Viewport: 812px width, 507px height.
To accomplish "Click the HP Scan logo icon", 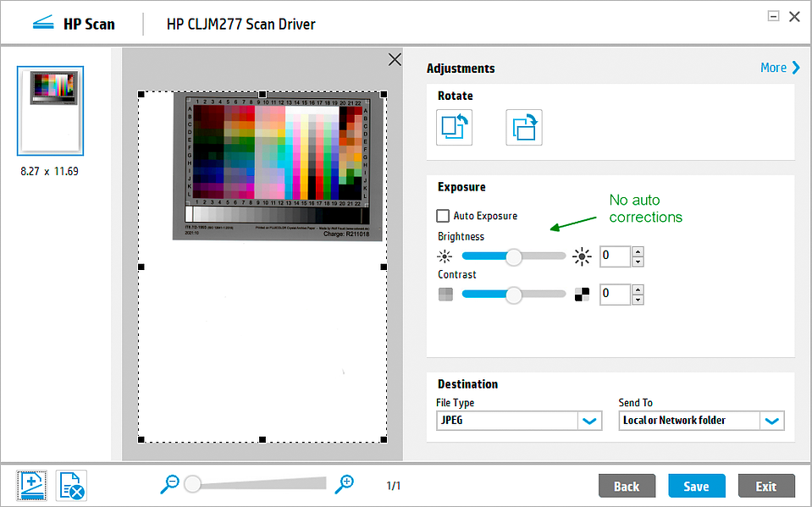I will point(43,24).
